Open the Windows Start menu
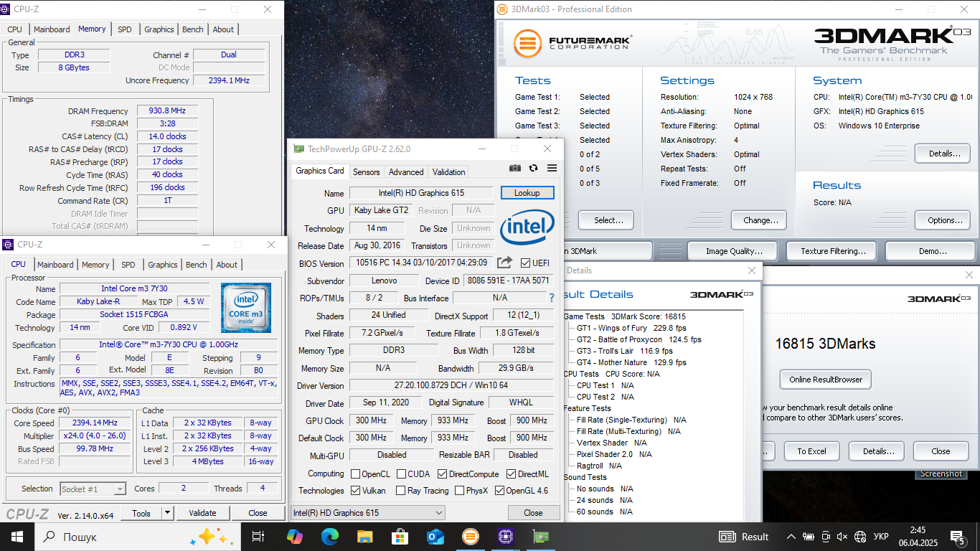Image resolution: width=980 pixels, height=551 pixels. tap(17, 537)
